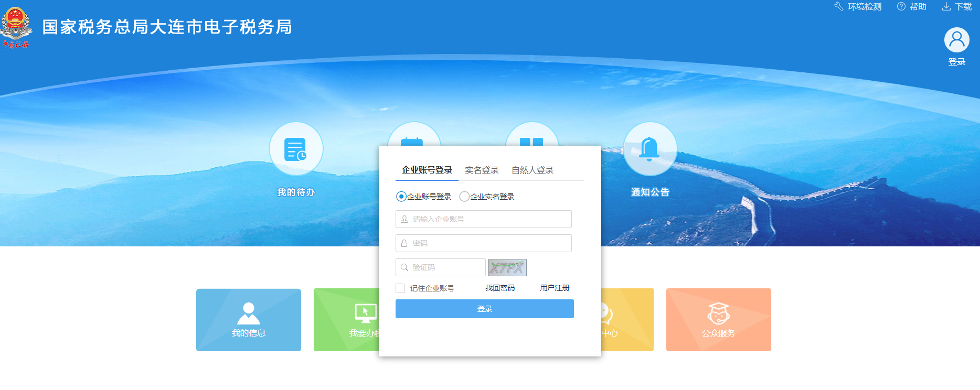Viewport: 980px width, 390px height.
Task: Focus the 请输入企业账号 input field
Action: 484,219
